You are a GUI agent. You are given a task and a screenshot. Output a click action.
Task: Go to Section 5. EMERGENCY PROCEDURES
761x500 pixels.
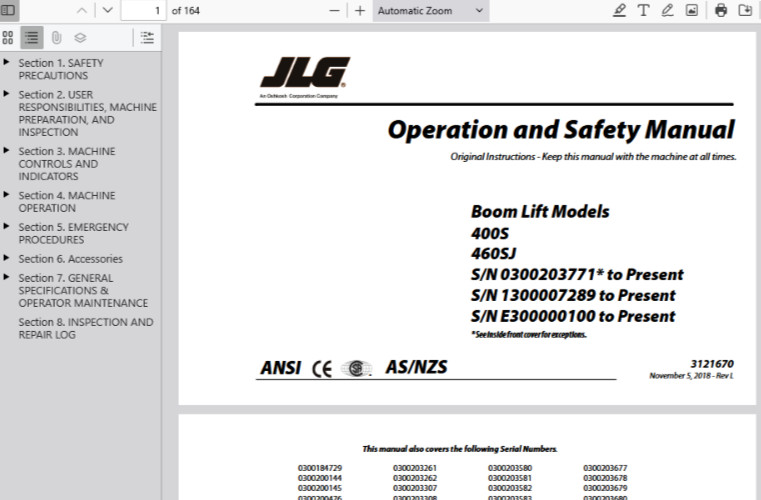tap(73, 233)
